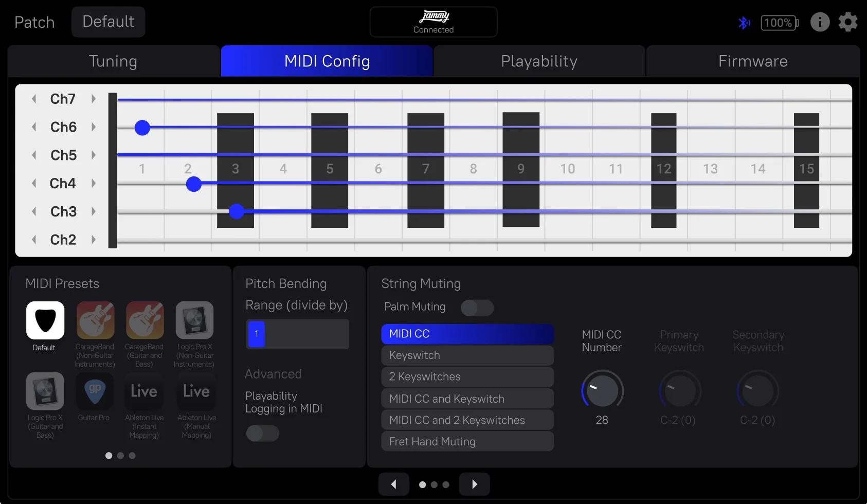Switch to the MIDI Config tab
The image size is (867, 504).
point(327,61)
